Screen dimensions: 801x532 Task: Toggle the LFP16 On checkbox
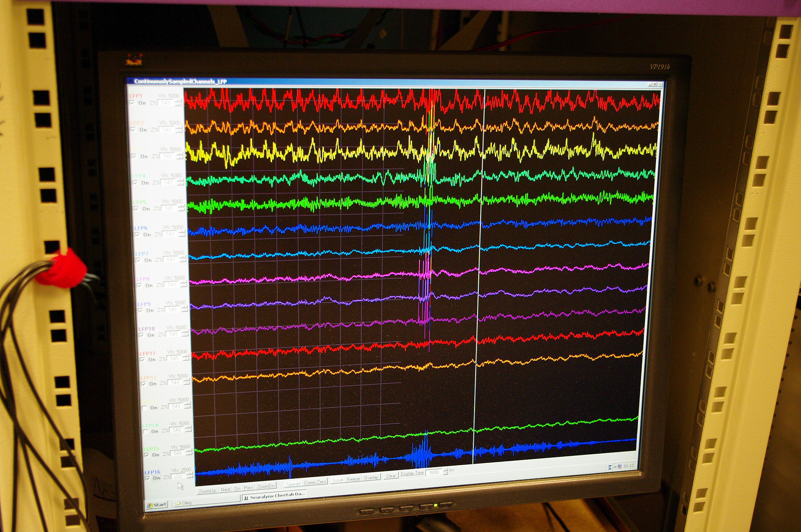pos(147,478)
